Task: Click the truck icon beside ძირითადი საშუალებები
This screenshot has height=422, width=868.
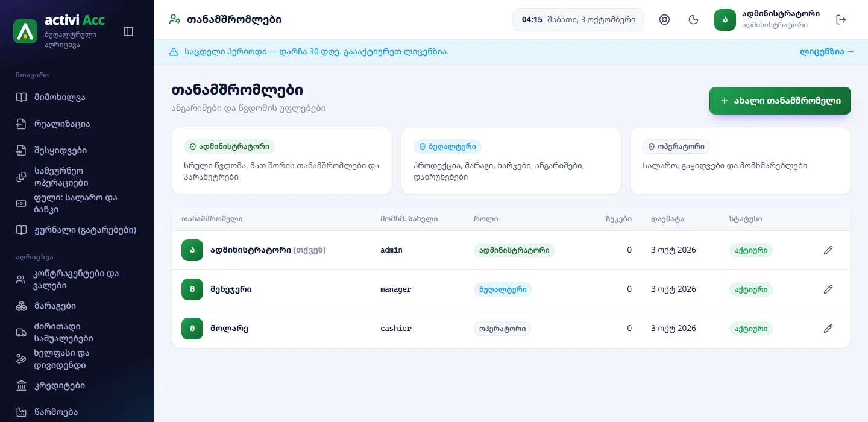Action: tap(22, 332)
